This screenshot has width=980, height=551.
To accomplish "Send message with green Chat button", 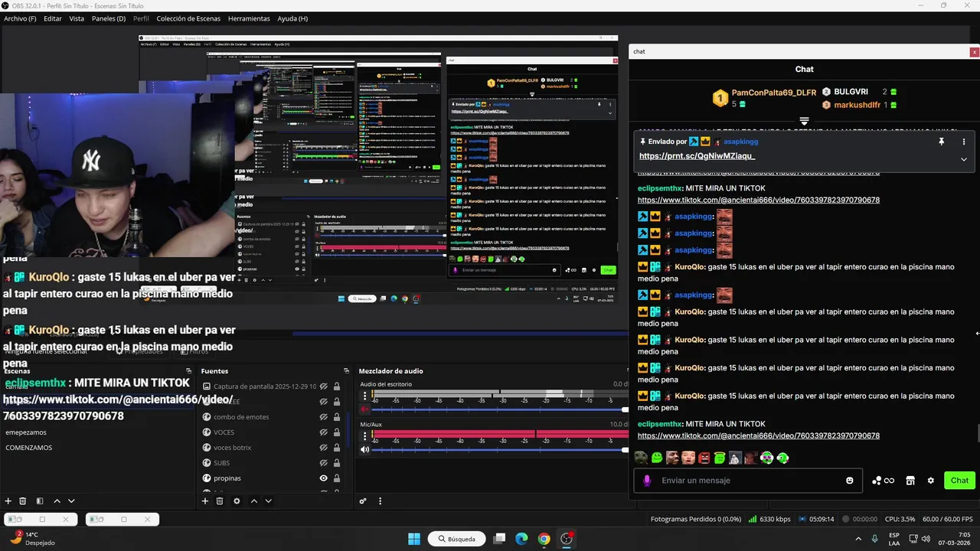I will pos(959,481).
